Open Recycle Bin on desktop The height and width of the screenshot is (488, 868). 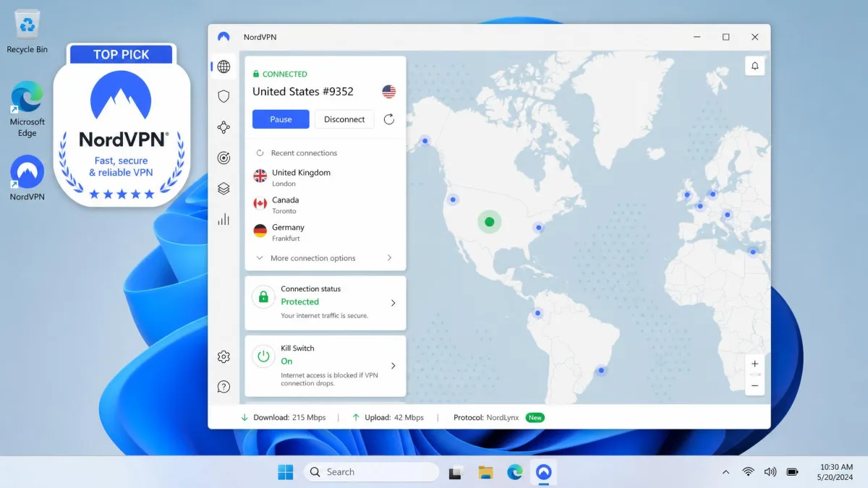27,33
